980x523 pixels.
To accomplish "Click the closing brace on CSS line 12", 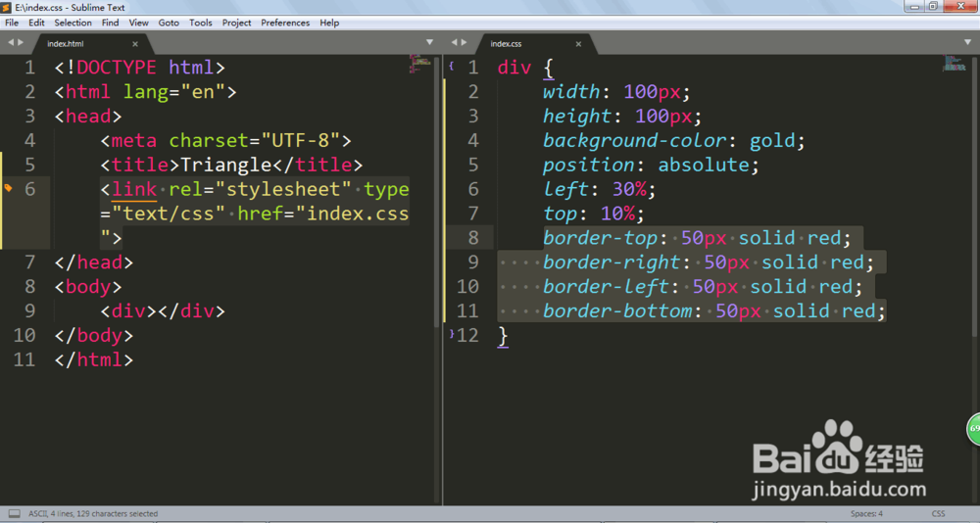I will 503,336.
